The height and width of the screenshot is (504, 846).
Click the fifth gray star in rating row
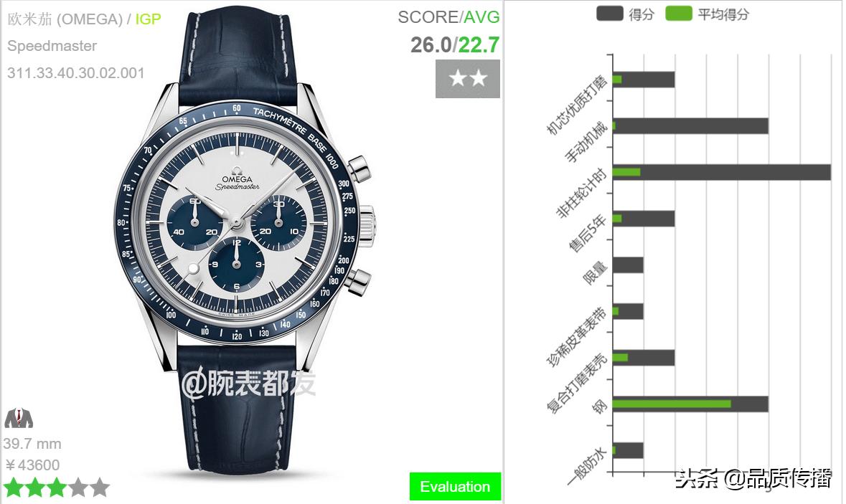[x=100, y=488]
